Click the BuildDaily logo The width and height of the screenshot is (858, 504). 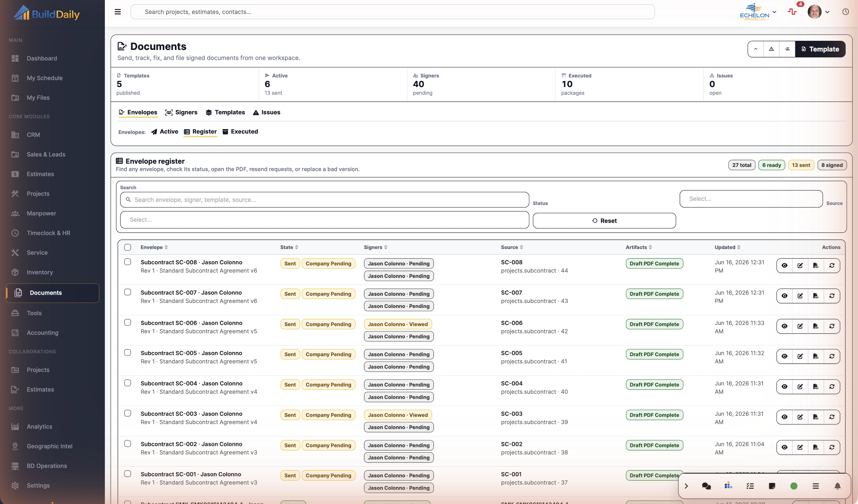(47, 13)
